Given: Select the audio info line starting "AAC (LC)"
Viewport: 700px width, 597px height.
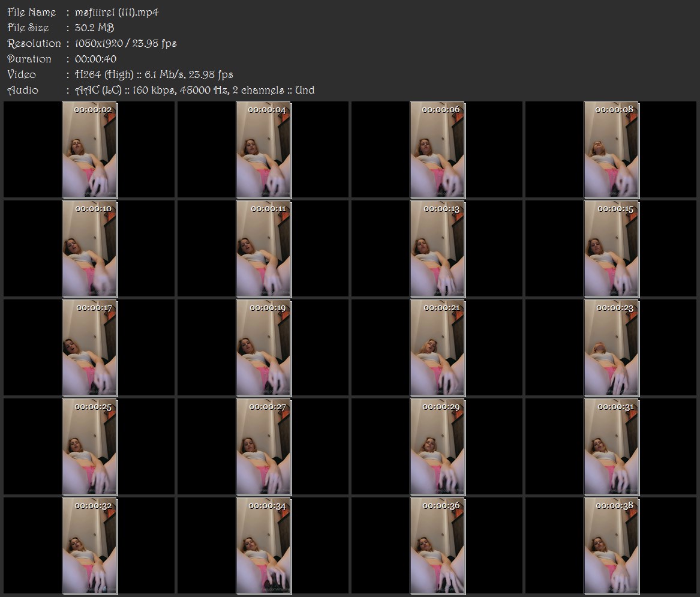Looking at the screenshot, I should 194,90.
